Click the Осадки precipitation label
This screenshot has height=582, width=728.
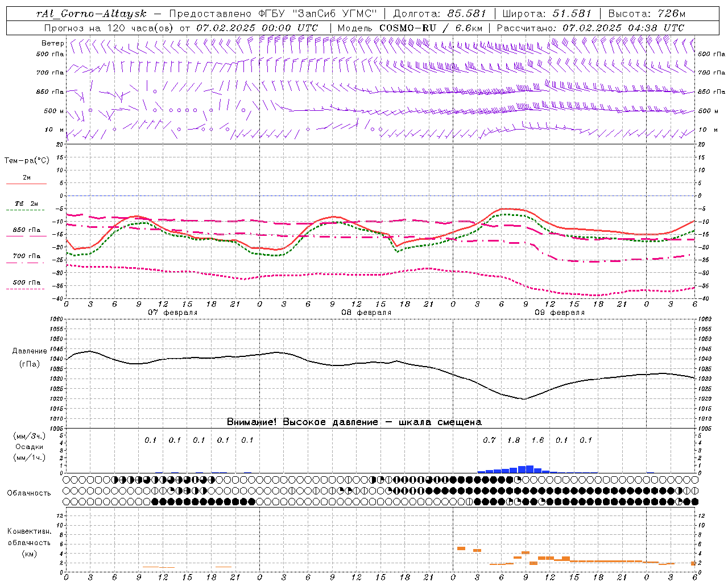30,447
